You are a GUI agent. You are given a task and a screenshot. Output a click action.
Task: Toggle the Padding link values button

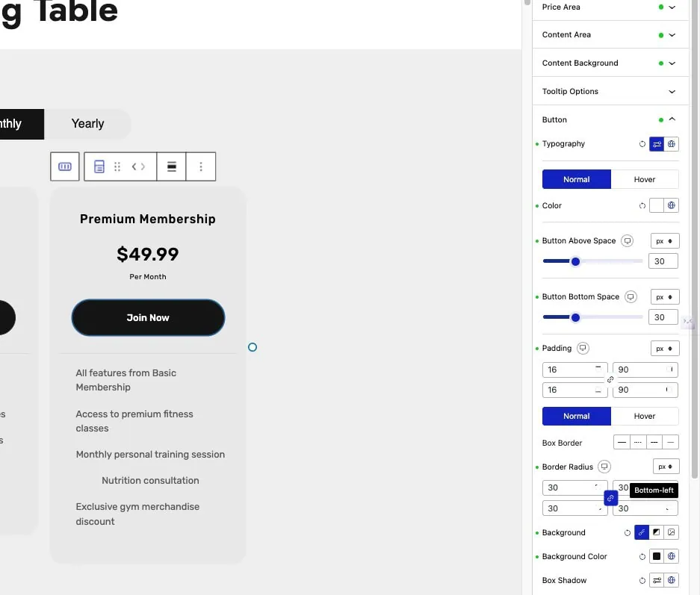coord(610,380)
